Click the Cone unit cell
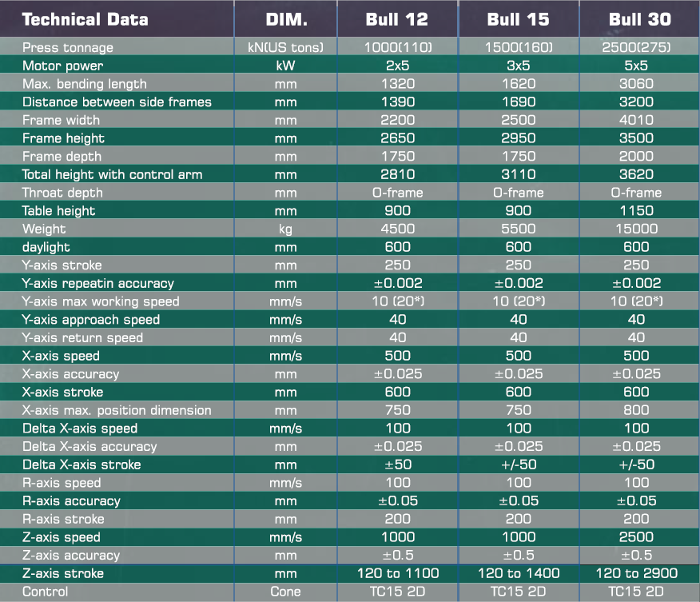 pyautogui.click(x=285, y=592)
